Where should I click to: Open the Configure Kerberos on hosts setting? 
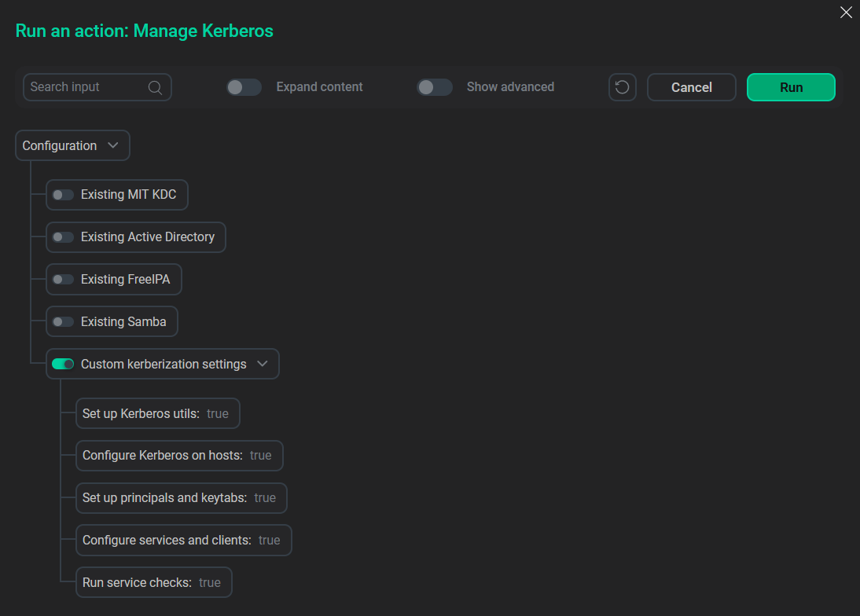(x=179, y=456)
